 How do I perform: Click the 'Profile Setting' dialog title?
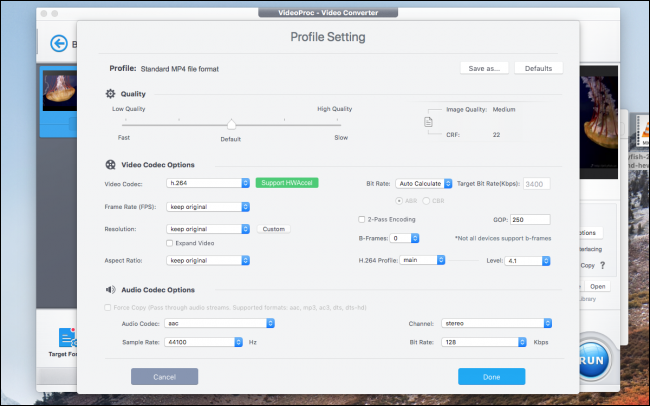point(328,37)
